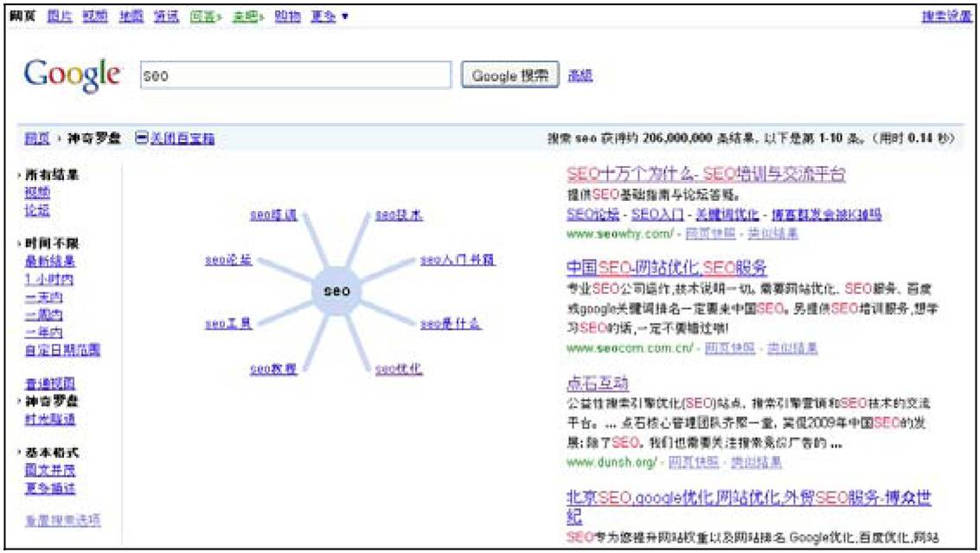Click the result count text 206,000,000
The image size is (980, 553).
(x=677, y=138)
